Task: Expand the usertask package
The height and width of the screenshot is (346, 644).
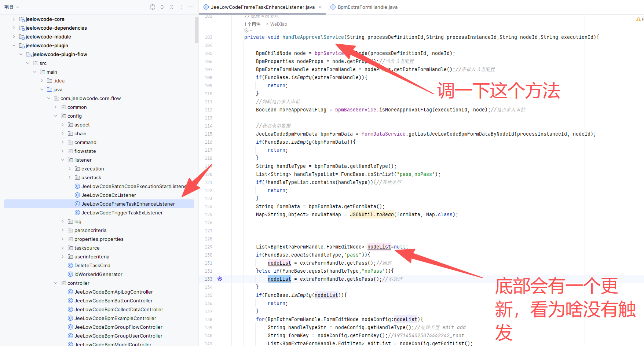Action: [70, 177]
